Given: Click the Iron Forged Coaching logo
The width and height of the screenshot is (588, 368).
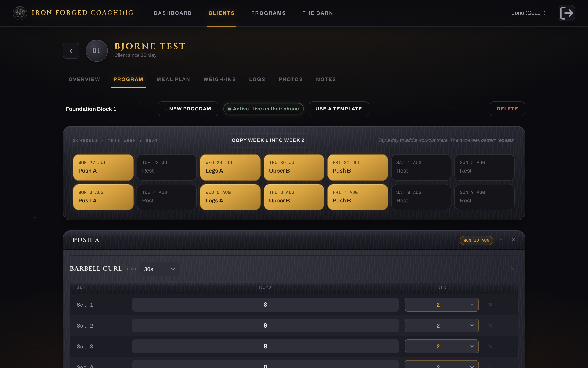Looking at the screenshot, I should tap(20, 13).
